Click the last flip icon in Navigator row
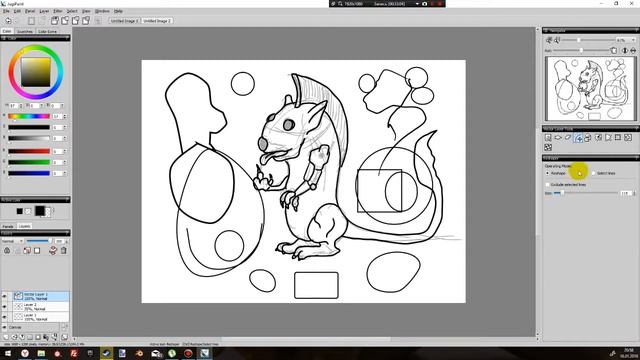640x360 pixels. point(633,51)
